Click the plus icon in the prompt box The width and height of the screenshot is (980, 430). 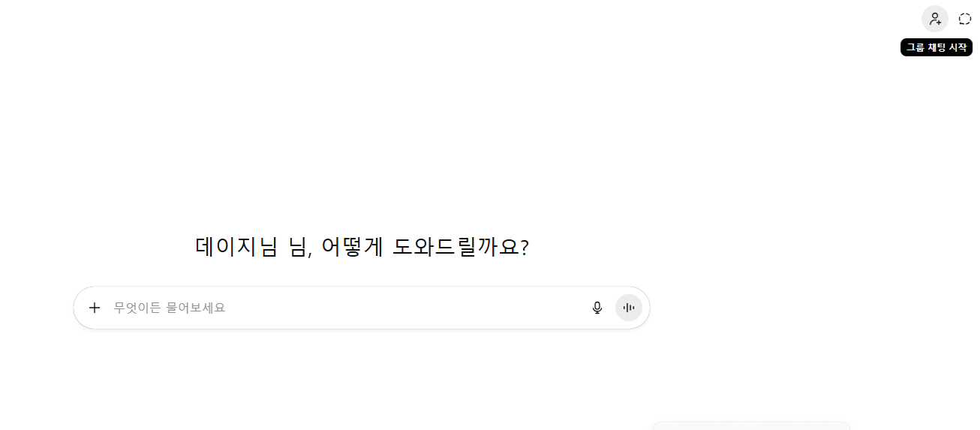[95, 308]
